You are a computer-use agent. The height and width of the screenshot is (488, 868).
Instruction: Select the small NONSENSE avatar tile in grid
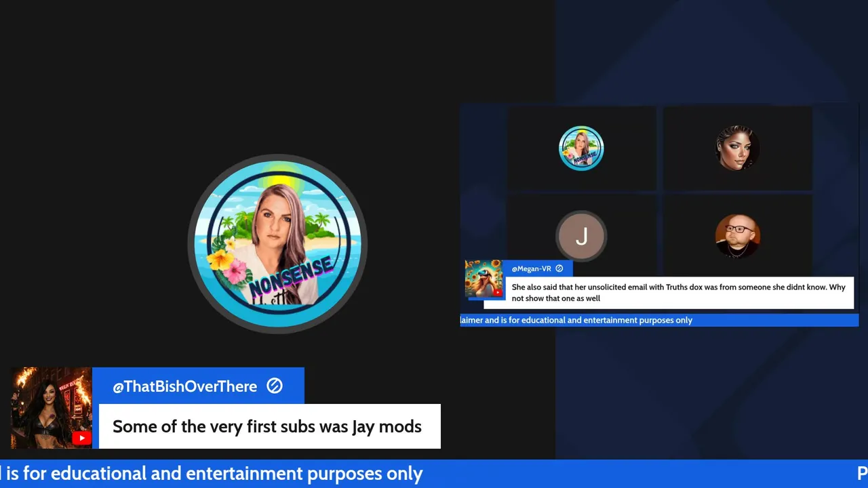[581, 148]
